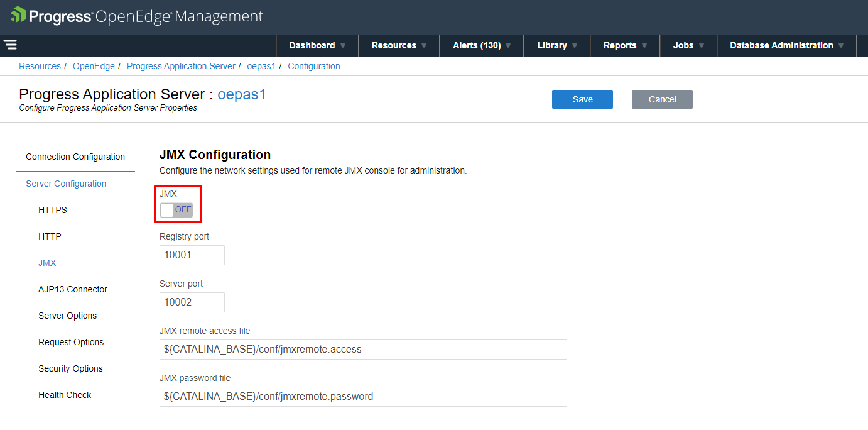Open the AJP13 Connector settings
This screenshot has width=868, height=430.
[73, 289]
